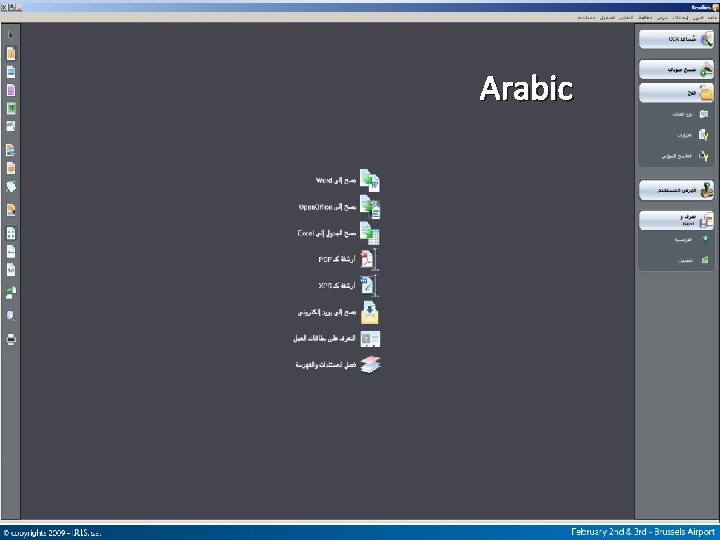Viewport: 720px width, 540px height.
Task: Open the View menu (عرض)
Action: [x=662, y=17]
